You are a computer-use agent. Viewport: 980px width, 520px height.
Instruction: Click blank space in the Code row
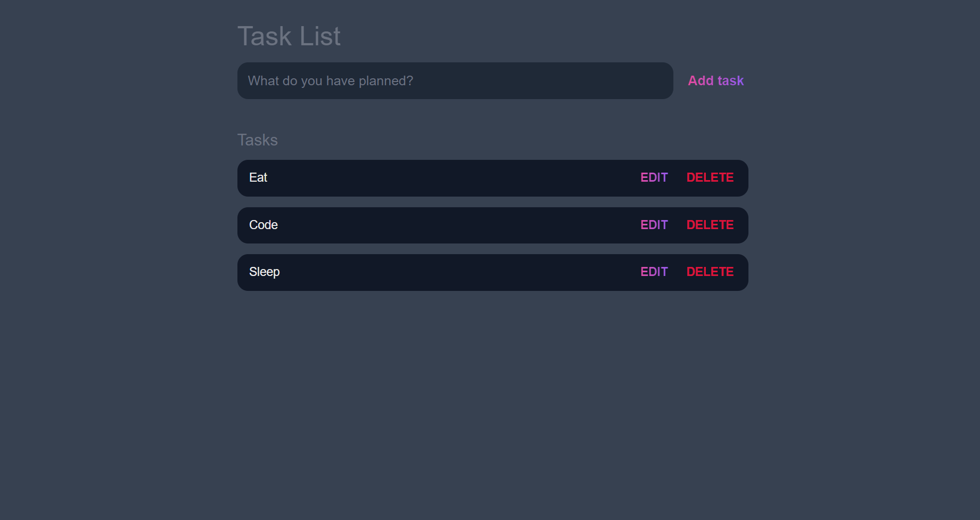[x=452, y=225]
